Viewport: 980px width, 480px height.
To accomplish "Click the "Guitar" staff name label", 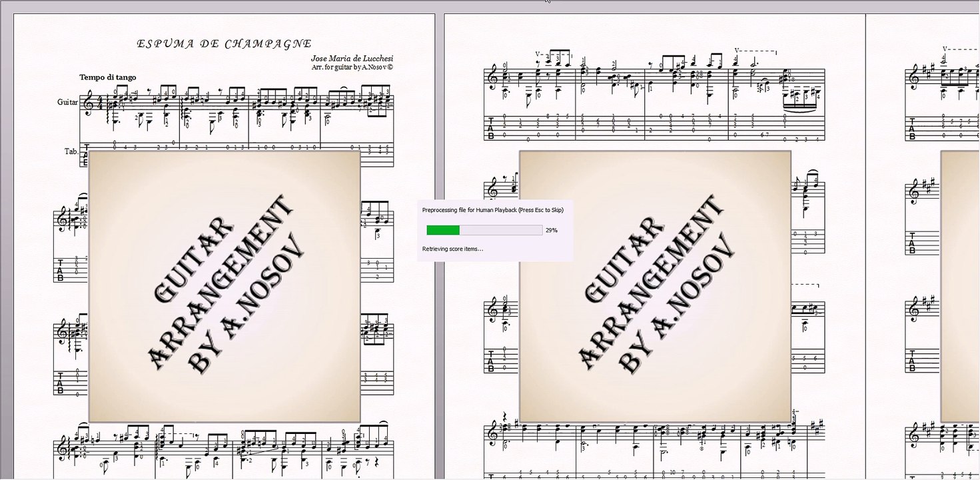I will pyautogui.click(x=67, y=102).
